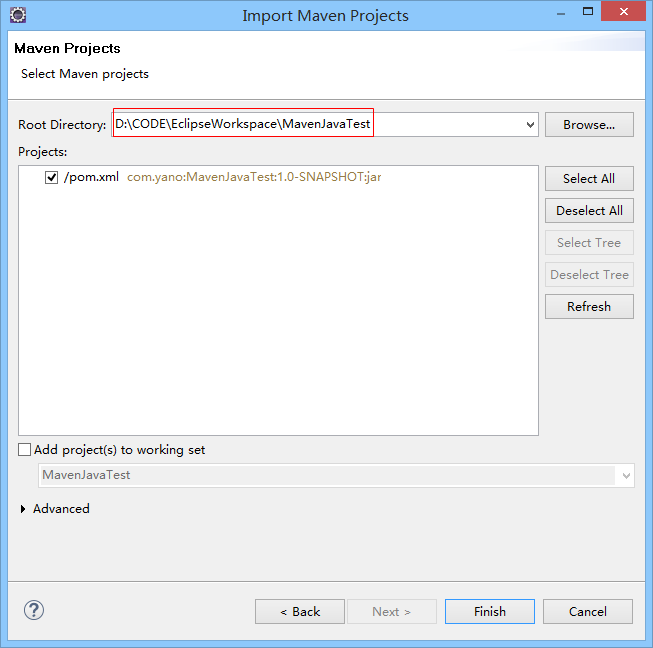Open help with the question mark icon

(x=34, y=611)
